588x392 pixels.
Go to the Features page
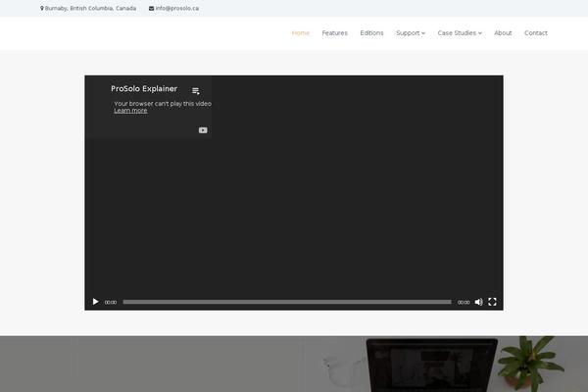[x=334, y=33]
